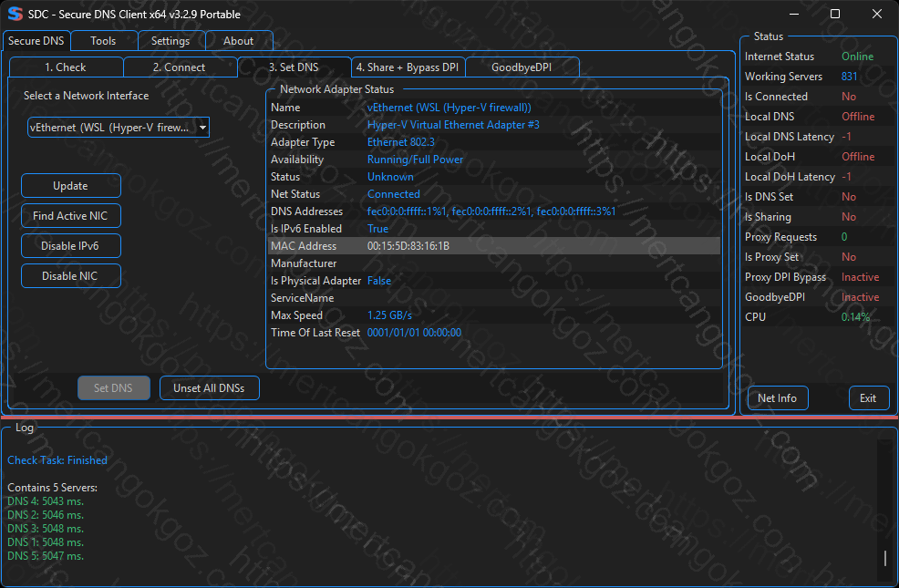Switch to the Tools tab
Image resolution: width=899 pixels, height=588 pixels.
(103, 41)
